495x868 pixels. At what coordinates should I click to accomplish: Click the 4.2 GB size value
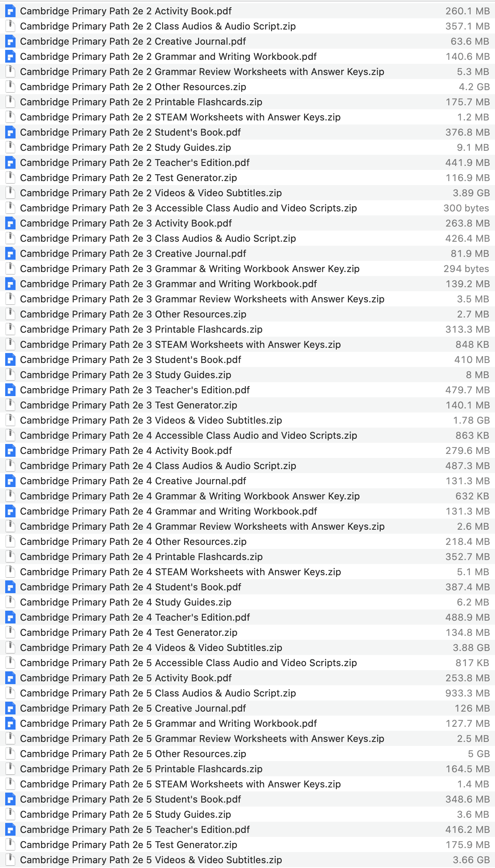pyautogui.click(x=474, y=87)
